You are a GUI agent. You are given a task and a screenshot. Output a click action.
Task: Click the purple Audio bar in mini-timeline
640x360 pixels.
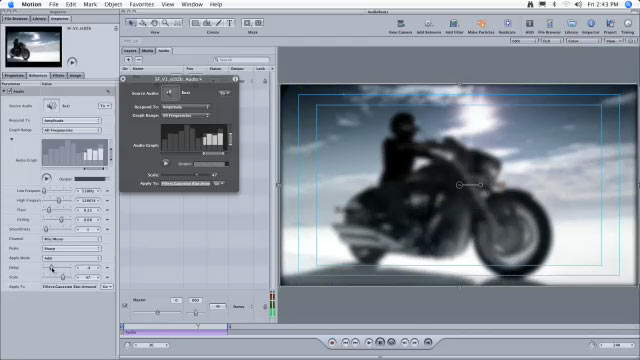coord(176,332)
